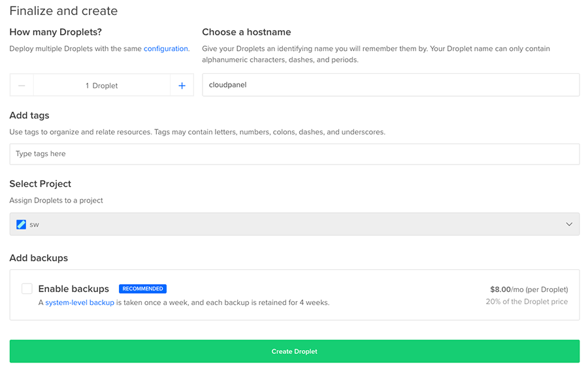Open the Select Project dropdown showing sw
This screenshot has height=371, width=588.
(x=295, y=224)
